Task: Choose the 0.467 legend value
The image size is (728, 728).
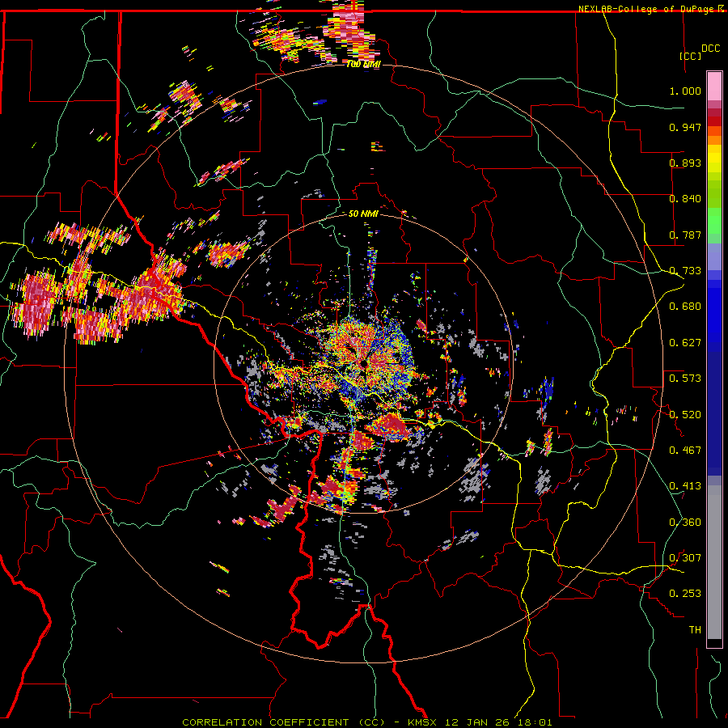Action: [x=685, y=451]
